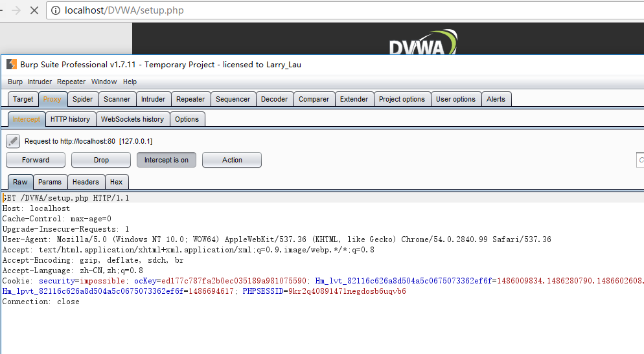This screenshot has width=644, height=354.
Task: Open the Scanner tab
Action: pos(117,99)
